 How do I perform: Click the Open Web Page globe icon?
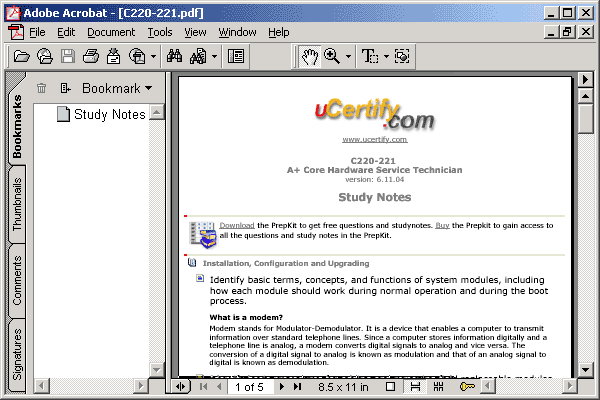click(45, 56)
